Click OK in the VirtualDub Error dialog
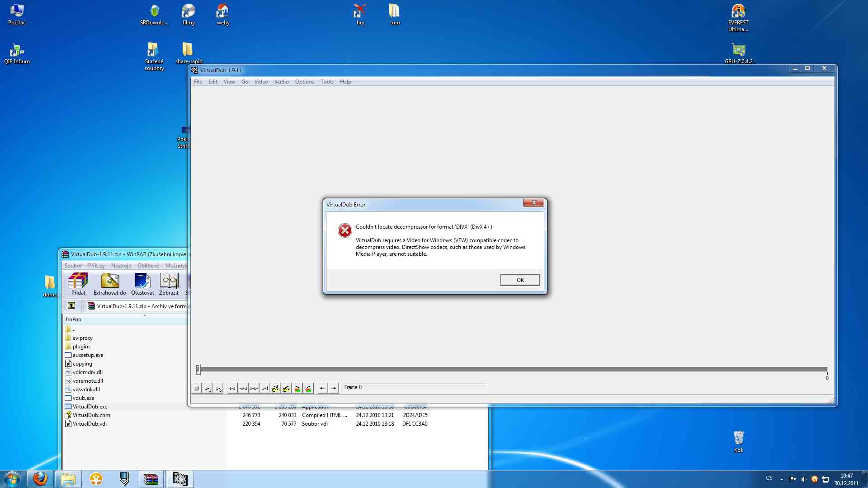 click(520, 280)
